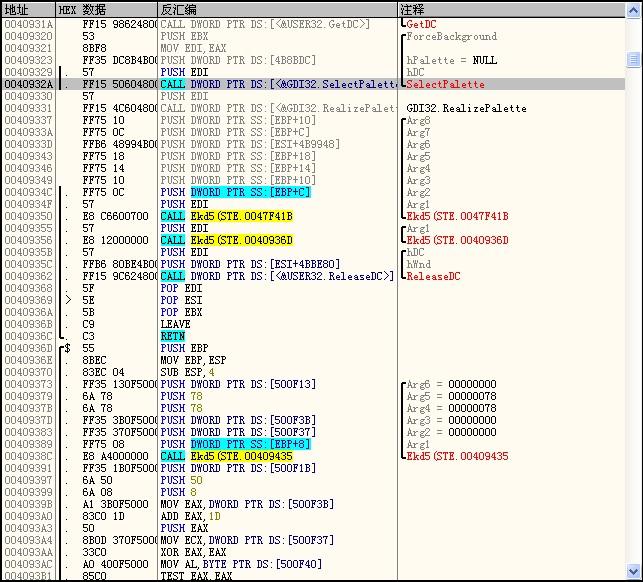Select the ReleaseDC comment in the 注释 column

point(433,276)
